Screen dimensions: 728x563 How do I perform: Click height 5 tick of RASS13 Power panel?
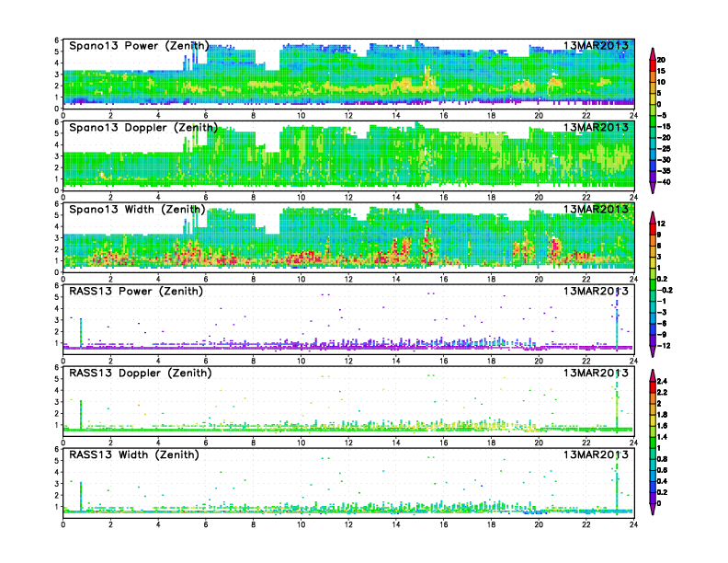coord(57,297)
